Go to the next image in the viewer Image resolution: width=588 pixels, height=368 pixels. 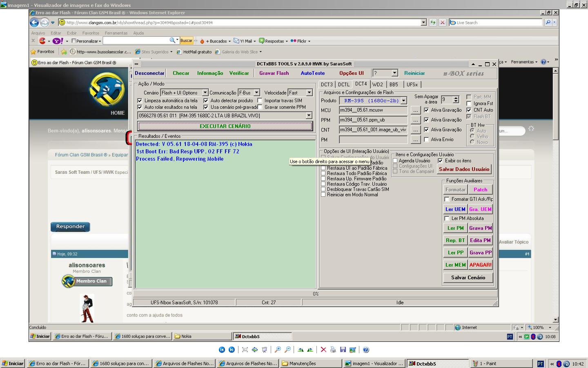pyautogui.click(x=232, y=350)
